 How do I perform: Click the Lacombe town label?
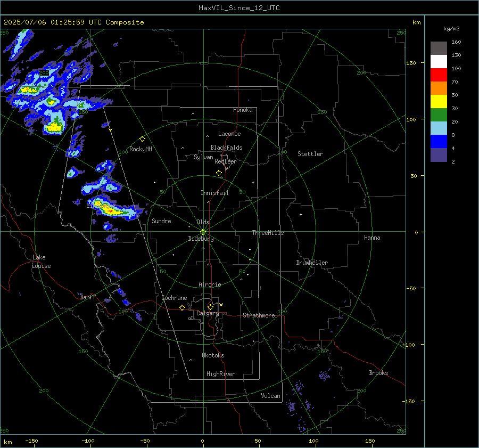[x=229, y=134]
